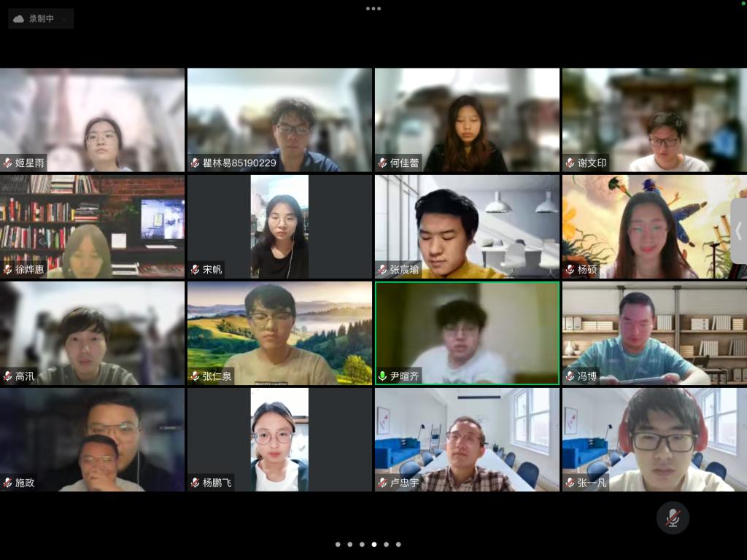The width and height of the screenshot is (747, 560).
Task: Open the three-dot menu at top center
Action: 373,9
